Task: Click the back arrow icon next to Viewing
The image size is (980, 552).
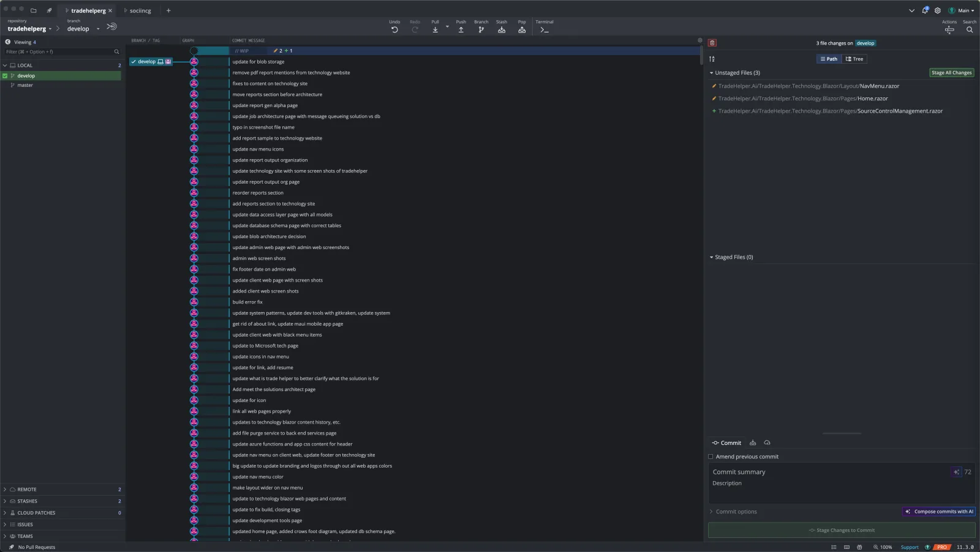Action: [x=8, y=42]
